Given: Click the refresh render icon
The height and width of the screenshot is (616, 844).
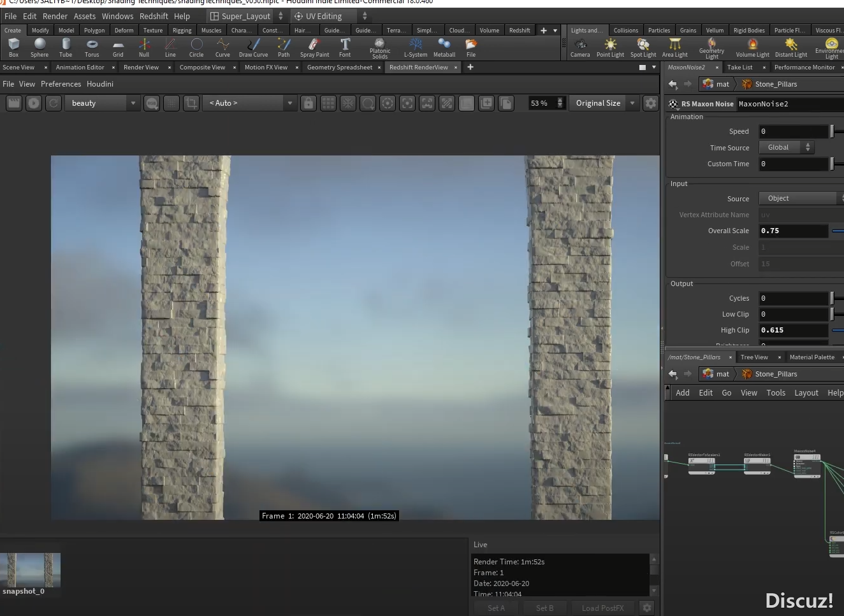Looking at the screenshot, I should point(54,103).
